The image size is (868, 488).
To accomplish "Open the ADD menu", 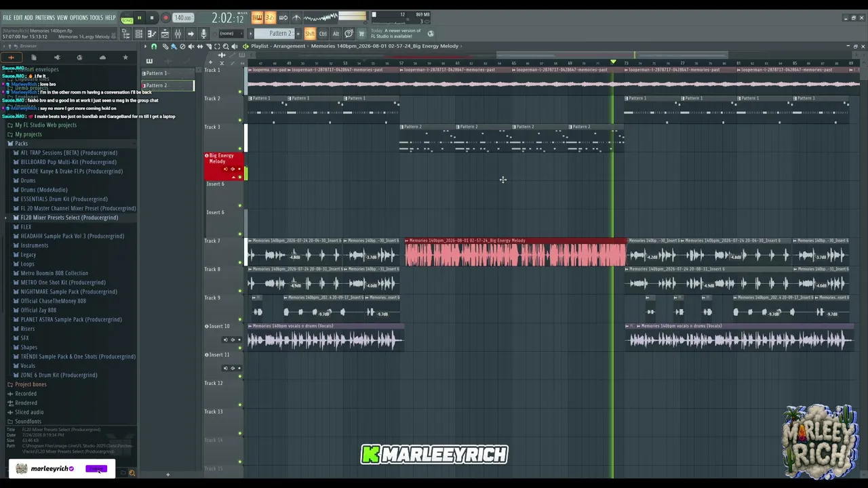I will pyautogui.click(x=28, y=18).
